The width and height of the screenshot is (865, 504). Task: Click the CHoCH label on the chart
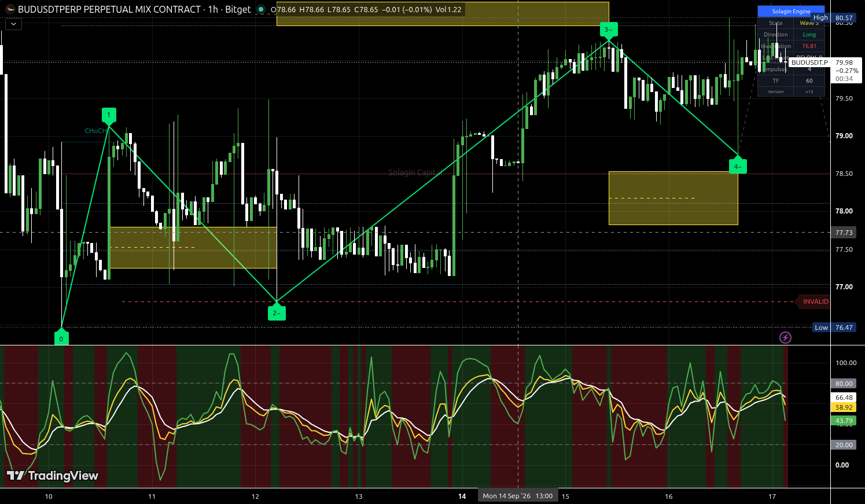click(96, 131)
